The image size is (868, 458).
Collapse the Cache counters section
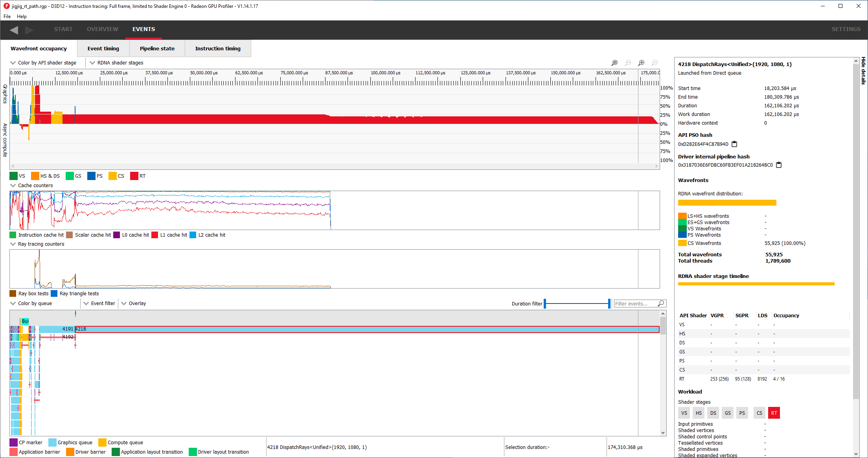pyautogui.click(x=13, y=185)
